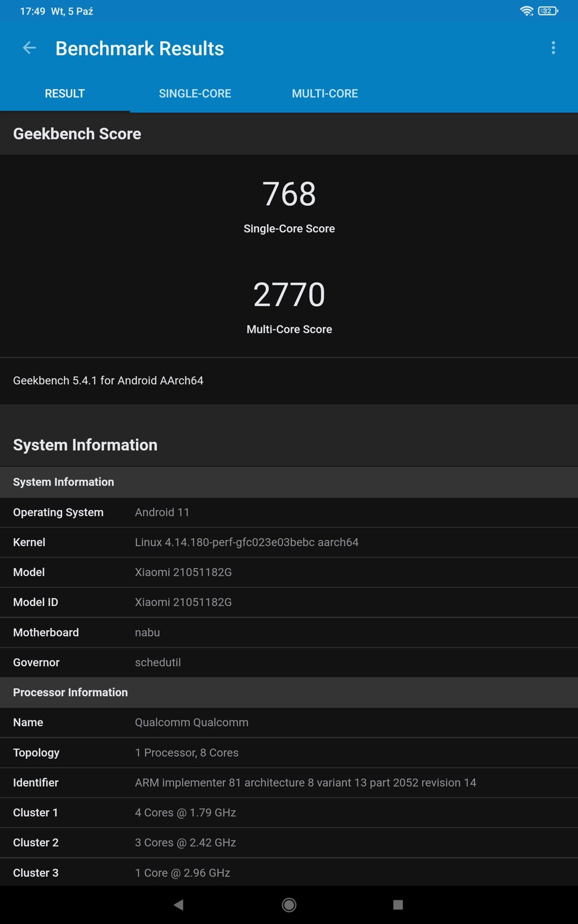Tap the Wi-Fi status icon

(x=527, y=11)
